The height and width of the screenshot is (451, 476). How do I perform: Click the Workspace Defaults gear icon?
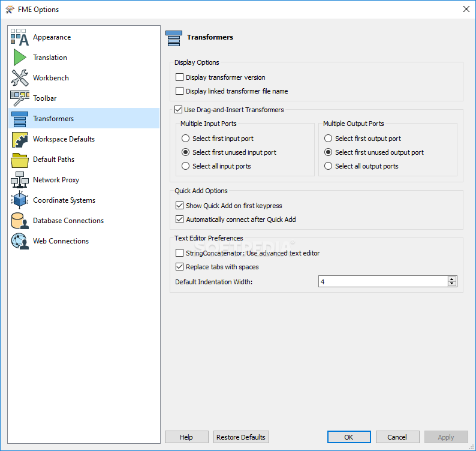click(x=20, y=139)
